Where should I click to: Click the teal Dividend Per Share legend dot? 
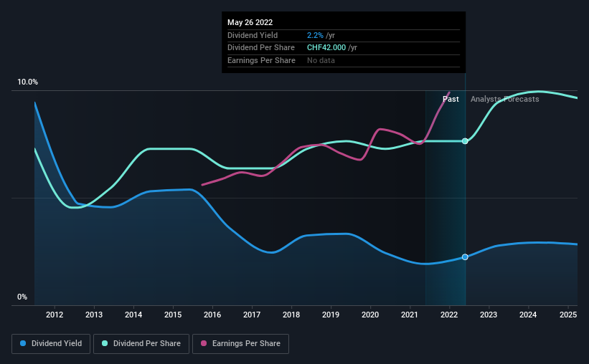click(x=105, y=343)
